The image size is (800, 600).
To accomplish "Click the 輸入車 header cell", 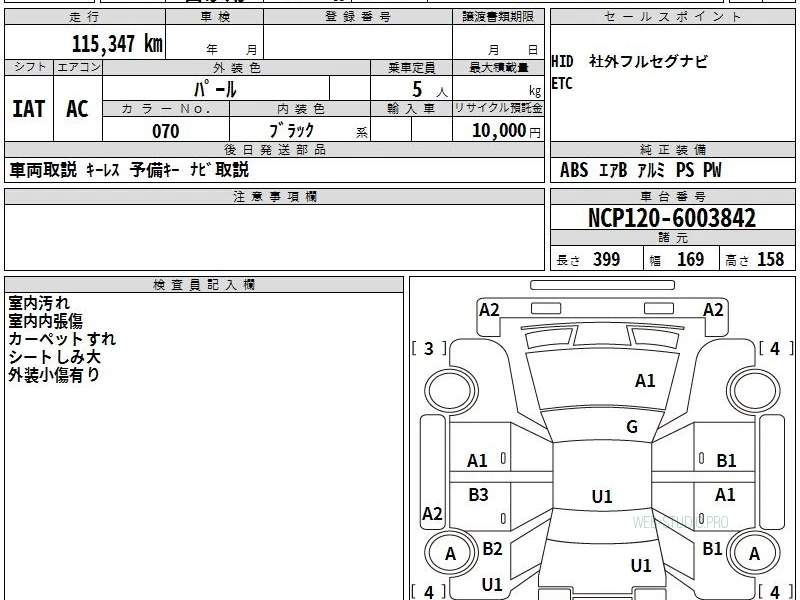I will pyautogui.click(x=411, y=109).
